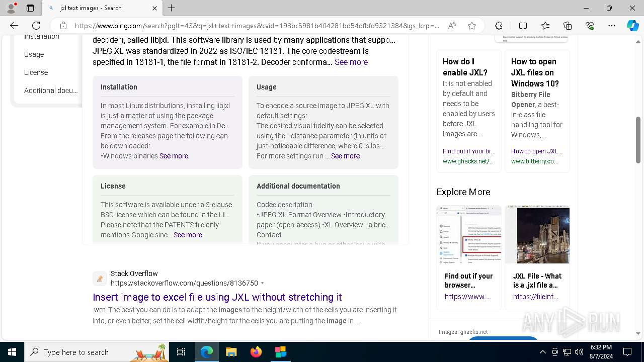Jump to the License section in sidebar

click(36, 72)
